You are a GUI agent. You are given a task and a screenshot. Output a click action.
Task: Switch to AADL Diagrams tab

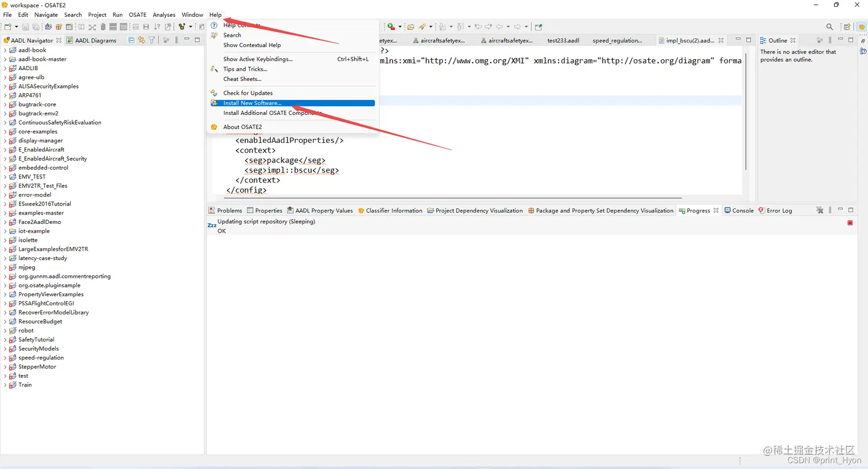point(91,40)
